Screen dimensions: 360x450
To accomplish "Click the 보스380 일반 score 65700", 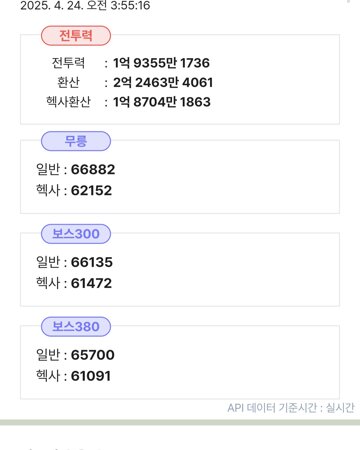I will pos(93,355).
